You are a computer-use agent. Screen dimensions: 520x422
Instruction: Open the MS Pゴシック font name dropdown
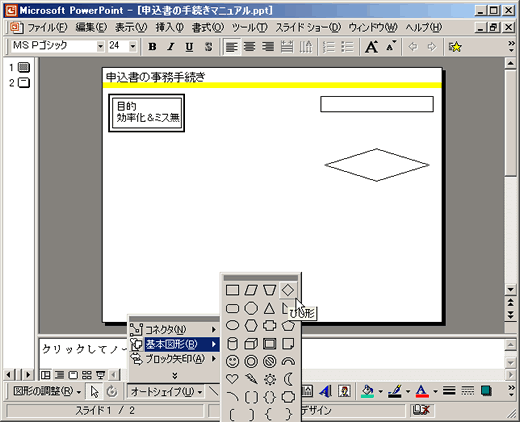point(100,46)
